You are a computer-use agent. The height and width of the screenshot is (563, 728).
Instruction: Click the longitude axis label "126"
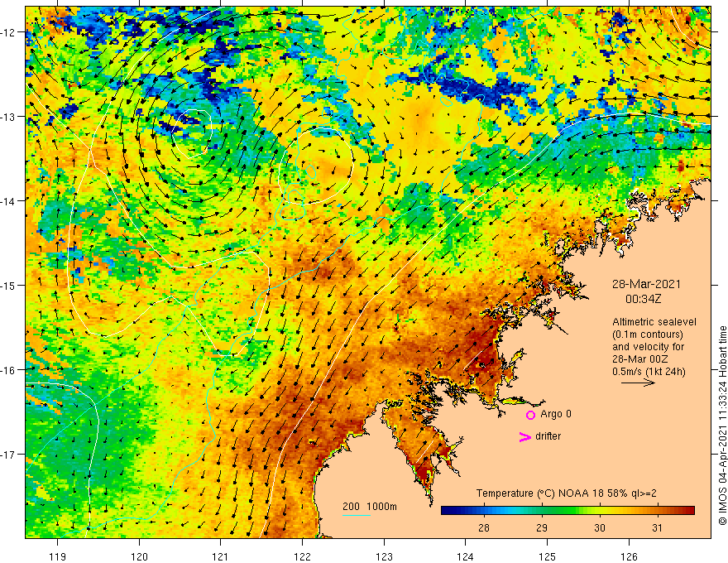click(x=629, y=556)
